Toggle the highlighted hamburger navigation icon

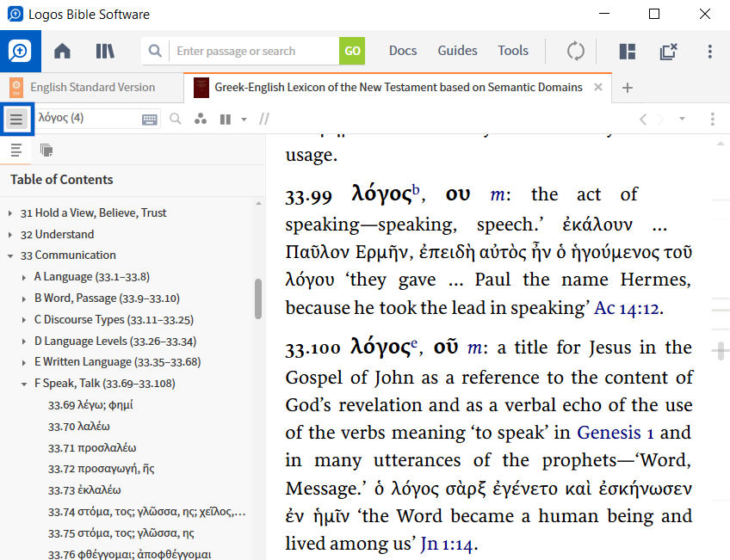[17, 119]
